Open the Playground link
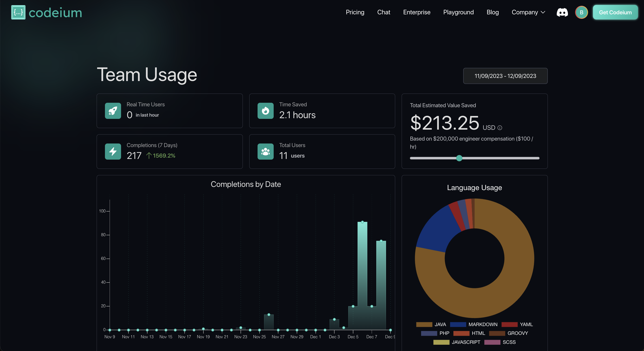644x351 pixels. click(458, 12)
